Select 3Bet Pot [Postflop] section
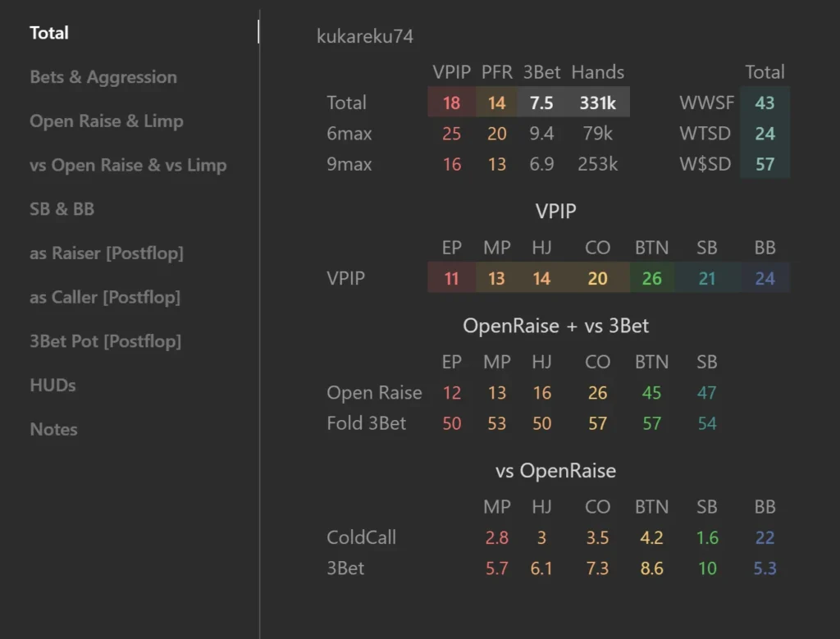Viewport: 840px width, 639px height. click(106, 341)
